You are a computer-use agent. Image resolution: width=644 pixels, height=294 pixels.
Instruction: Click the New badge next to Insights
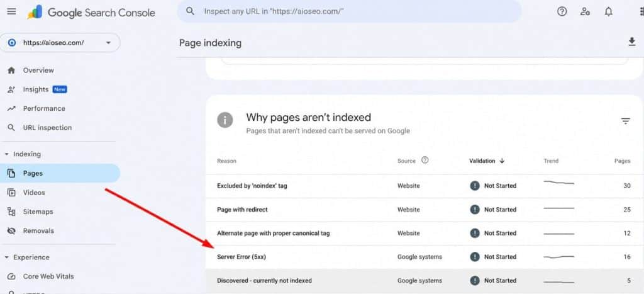pos(60,89)
